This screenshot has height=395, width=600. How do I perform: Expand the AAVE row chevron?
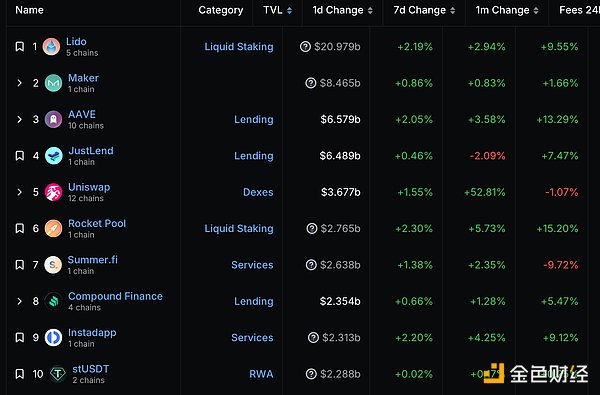(20, 119)
